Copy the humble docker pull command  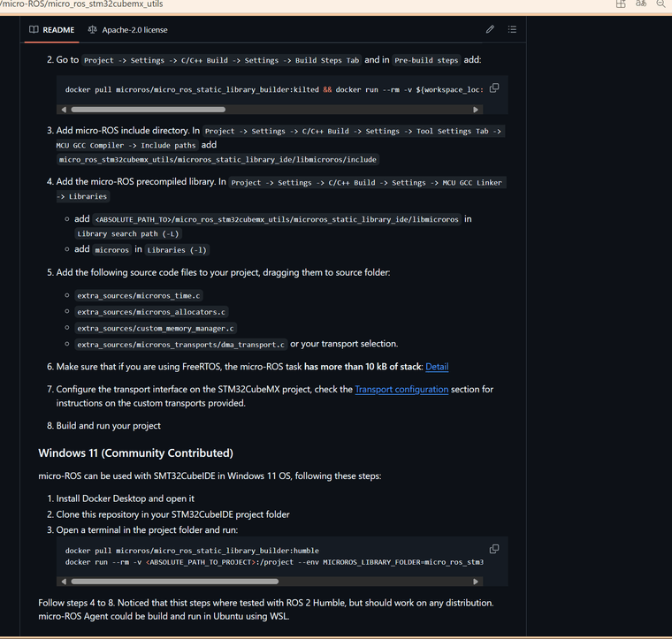point(494,549)
